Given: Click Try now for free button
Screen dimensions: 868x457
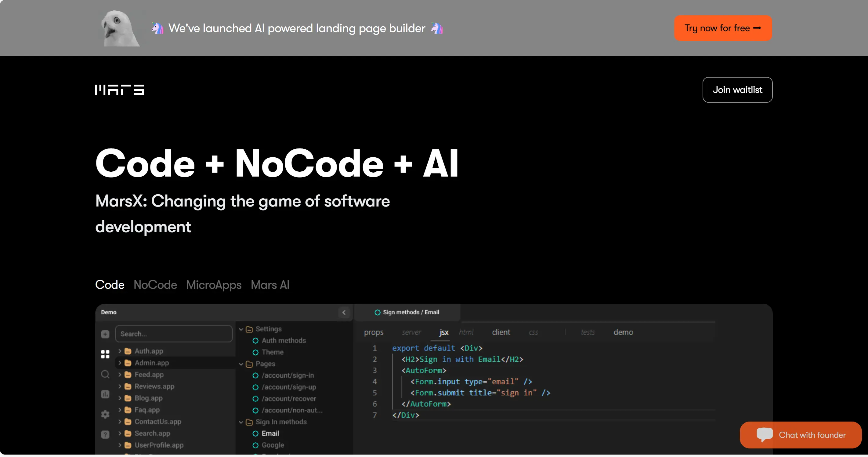Looking at the screenshot, I should [723, 28].
